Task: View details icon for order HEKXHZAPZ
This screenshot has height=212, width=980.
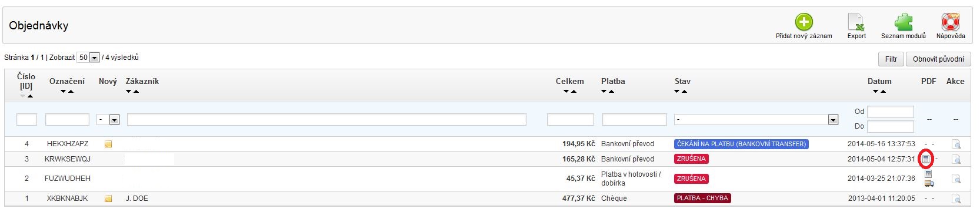Action: (956, 144)
